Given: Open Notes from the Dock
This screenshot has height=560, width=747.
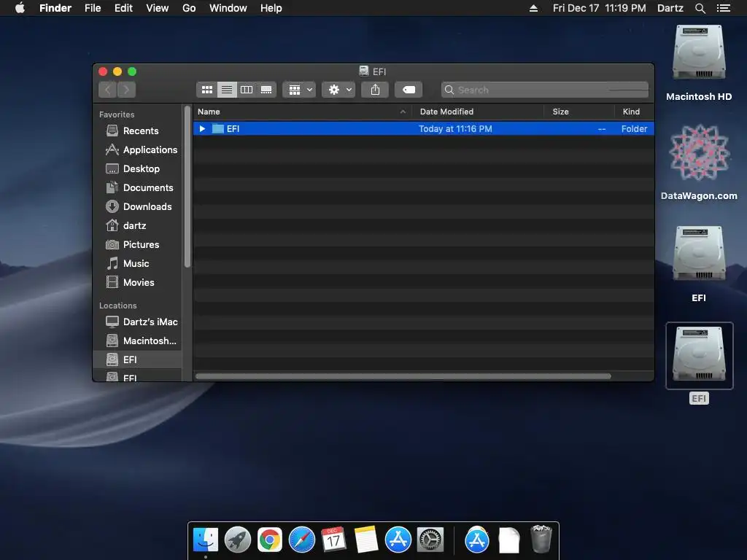Looking at the screenshot, I should pyautogui.click(x=366, y=540).
